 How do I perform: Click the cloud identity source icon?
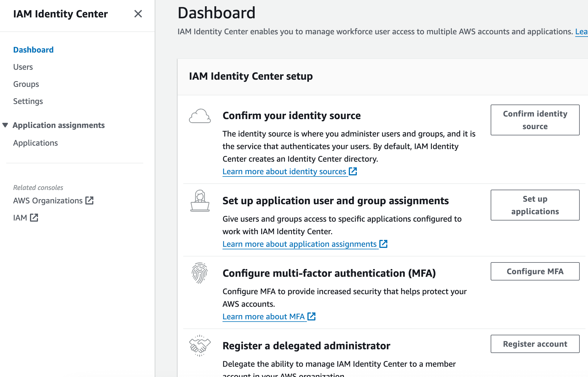point(200,116)
